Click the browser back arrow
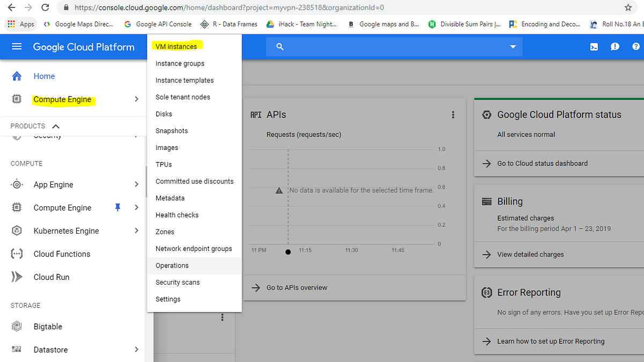This screenshot has height=362, width=644. click(x=11, y=8)
